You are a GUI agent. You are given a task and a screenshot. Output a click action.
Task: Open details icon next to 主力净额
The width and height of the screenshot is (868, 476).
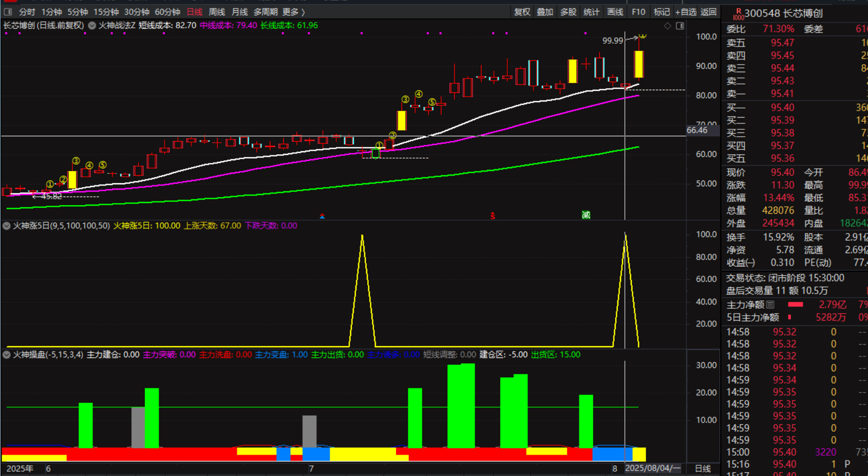pos(770,305)
